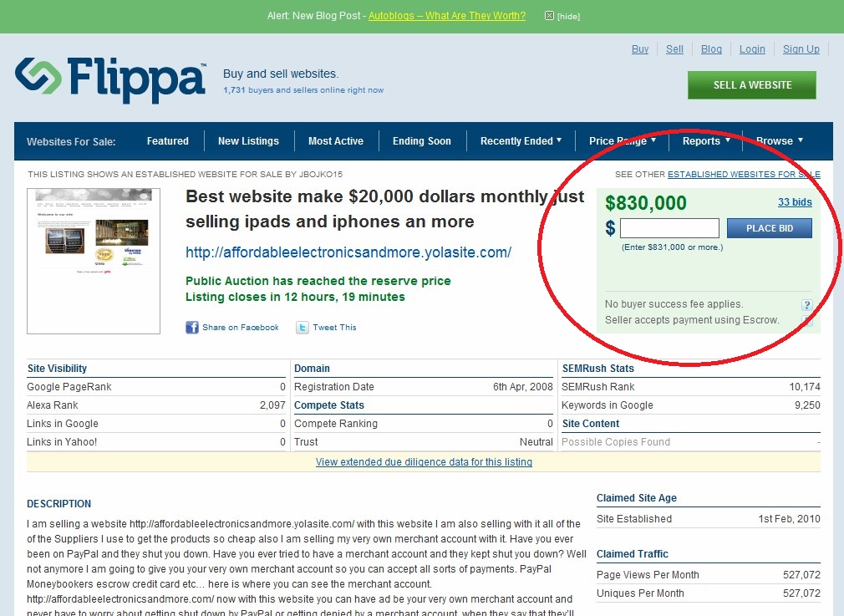Screen dimensions: 844x616
Task: Click the Flippa logo
Action: (110, 79)
